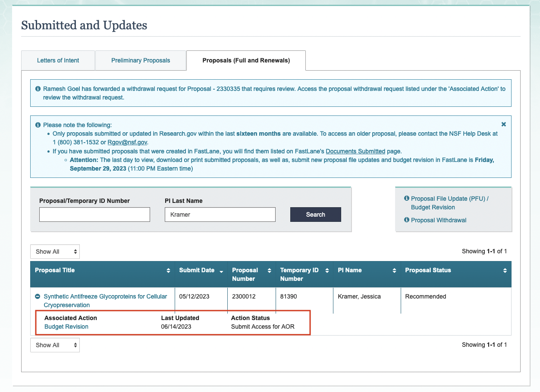Open the Documents Submitted FastLane link
This screenshot has width=540, height=392.
[x=355, y=151]
